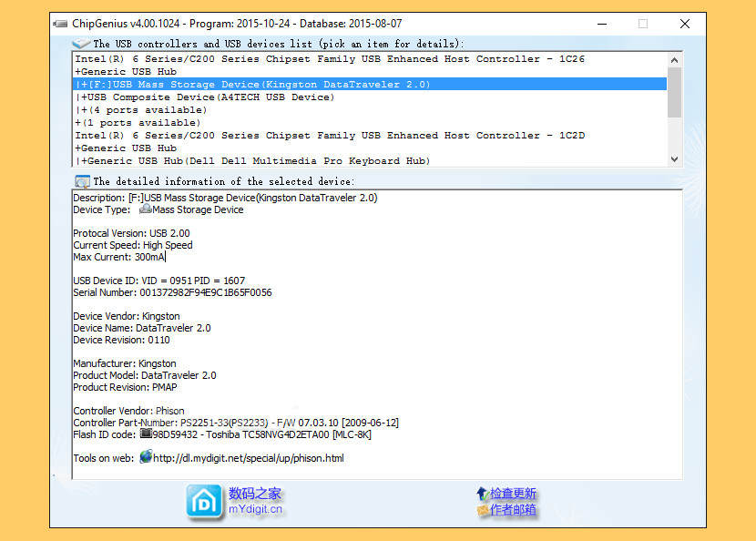Expand the Generic USB Hub node
Screen dimensions: 756x541
(x=79, y=71)
